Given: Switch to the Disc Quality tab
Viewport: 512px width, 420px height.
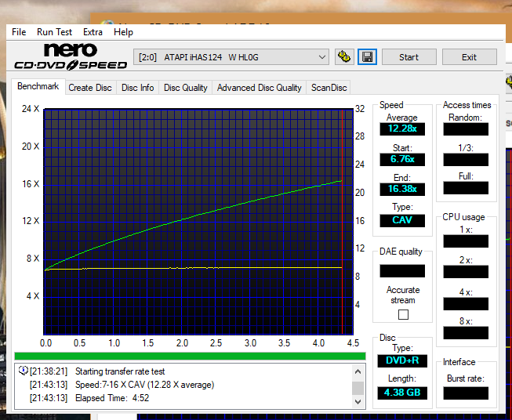Looking at the screenshot, I should (x=186, y=88).
